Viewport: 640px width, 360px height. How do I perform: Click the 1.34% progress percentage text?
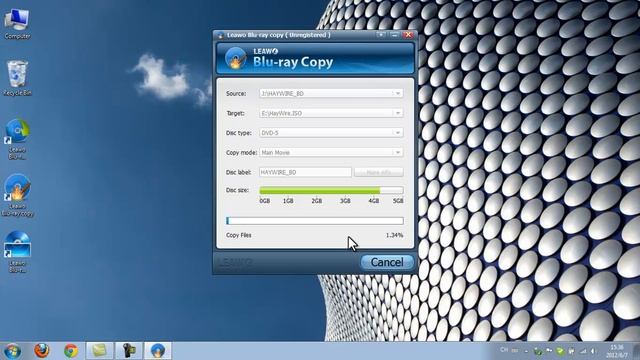coord(394,235)
